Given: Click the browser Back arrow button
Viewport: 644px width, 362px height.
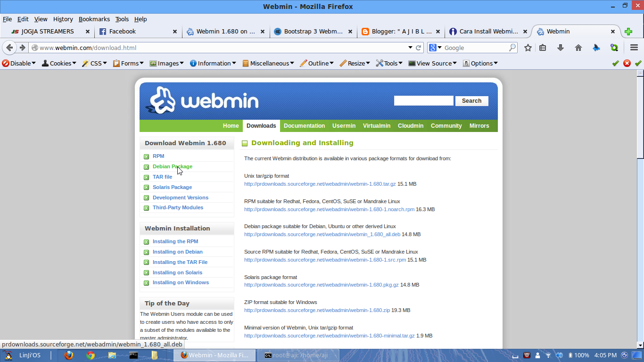Looking at the screenshot, I should point(9,48).
